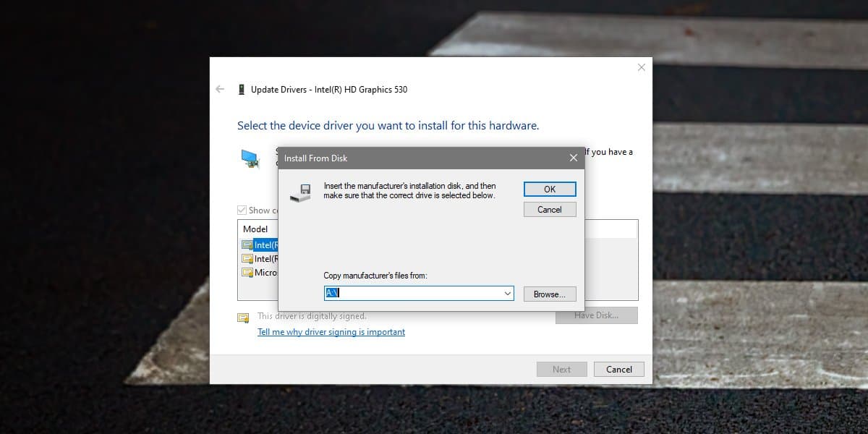Click the 'Select the device driver' heading
Viewport: 868px width, 434px height.
coord(388,126)
